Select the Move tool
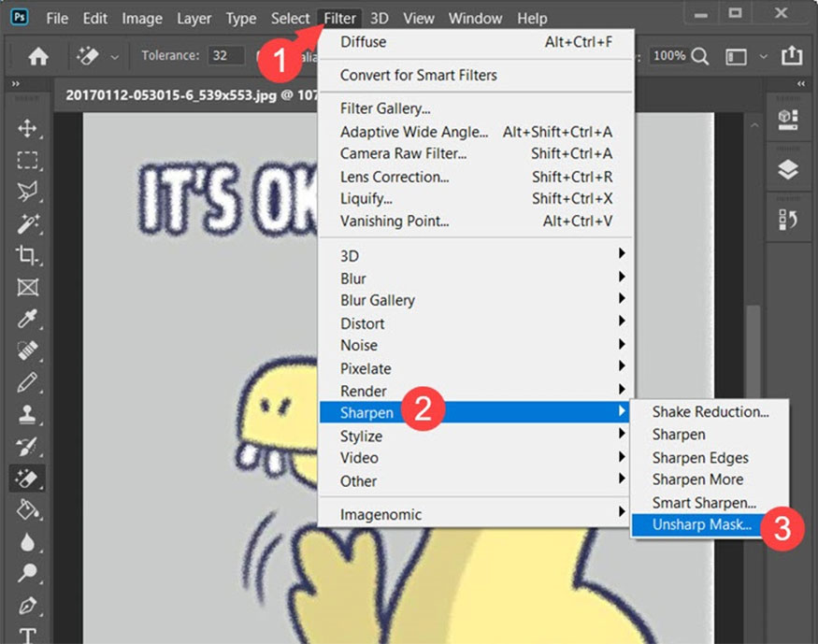Screen dimensions: 818x644 [25, 130]
